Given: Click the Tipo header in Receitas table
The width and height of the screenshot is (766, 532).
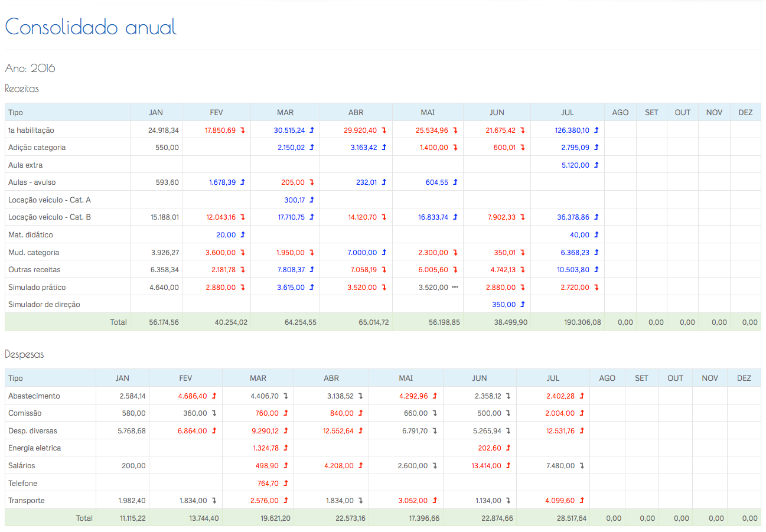Looking at the screenshot, I should tap(16, 112).
